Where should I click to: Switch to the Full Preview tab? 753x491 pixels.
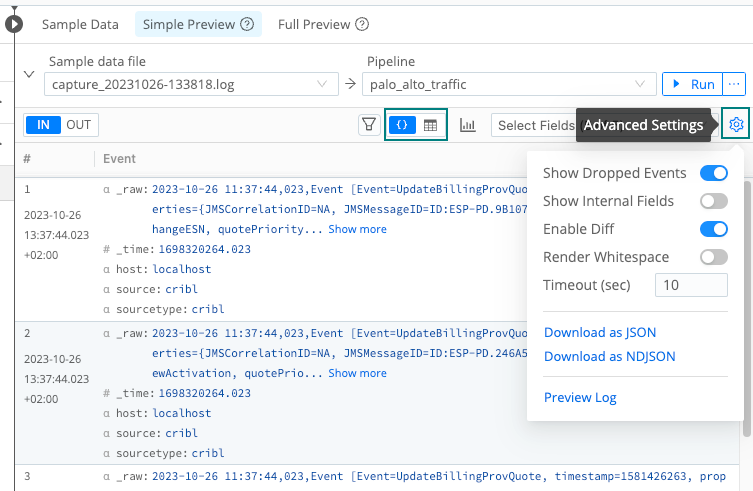314,24
